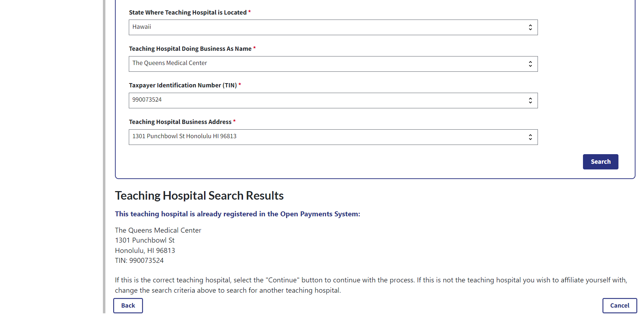Click the Doing Business As Name arrow icon

(x=530, y=64)
